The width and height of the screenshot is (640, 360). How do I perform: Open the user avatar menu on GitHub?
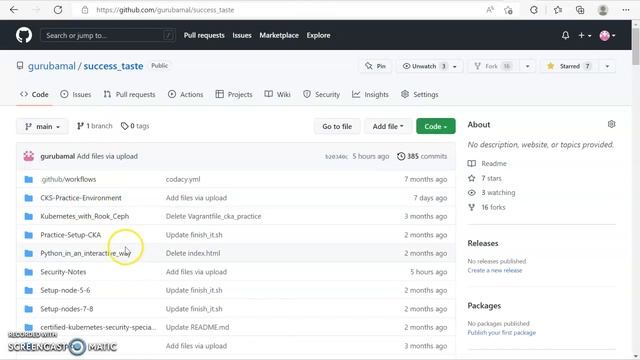pyautogui.click(x=607, y=36)
